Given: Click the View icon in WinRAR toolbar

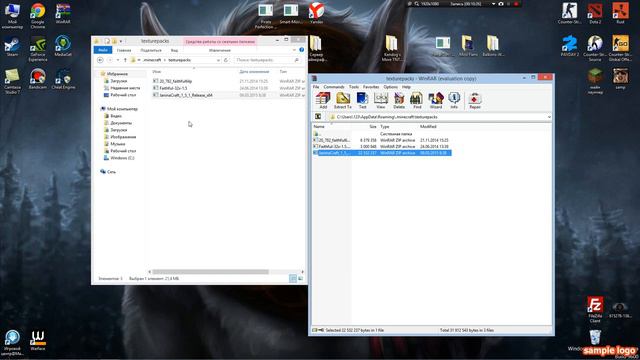Looking at the screenshot, I should [380, 100].
